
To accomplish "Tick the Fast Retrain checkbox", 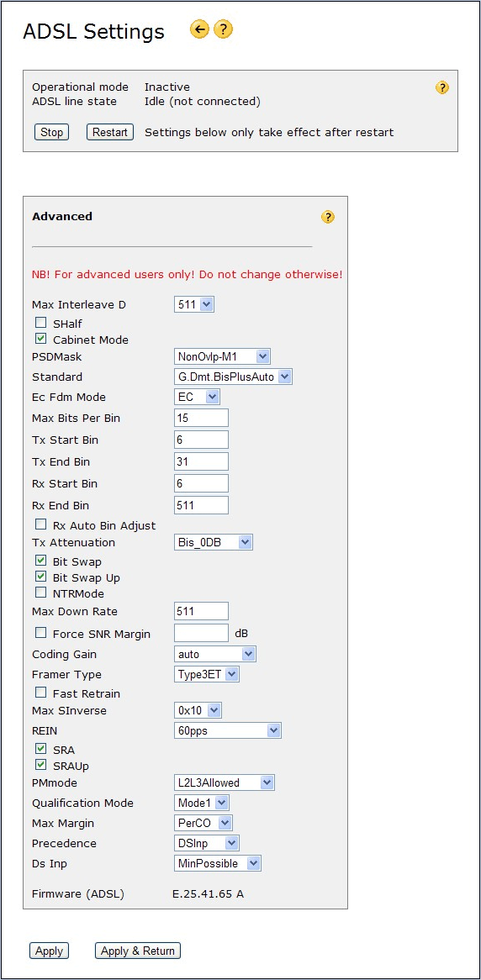I will [x=40, y=693].
